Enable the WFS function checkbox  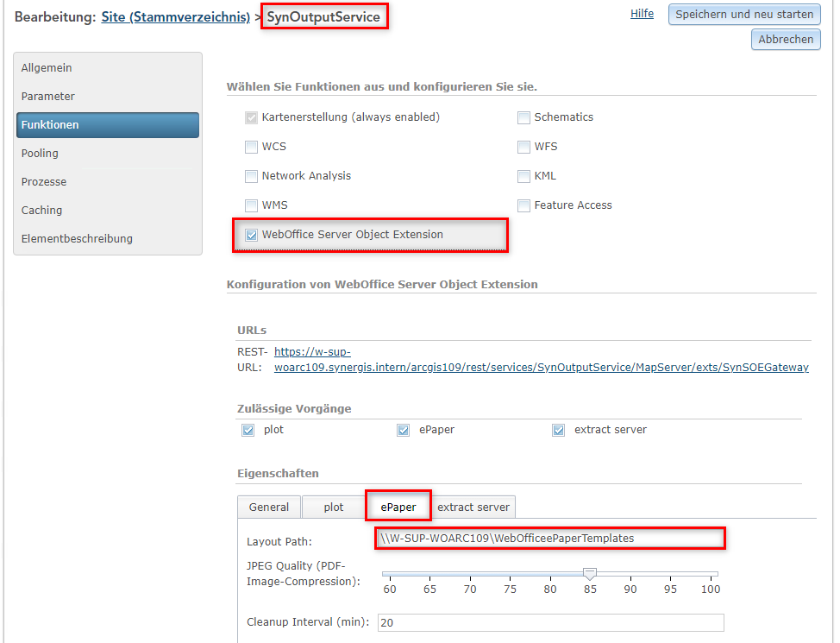point(523,147)
